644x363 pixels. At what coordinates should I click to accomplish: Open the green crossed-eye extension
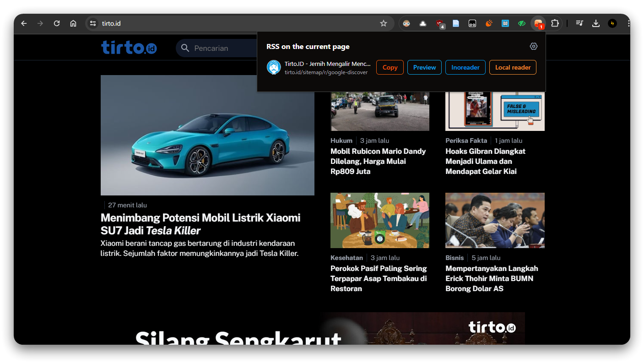pos(522,23)
